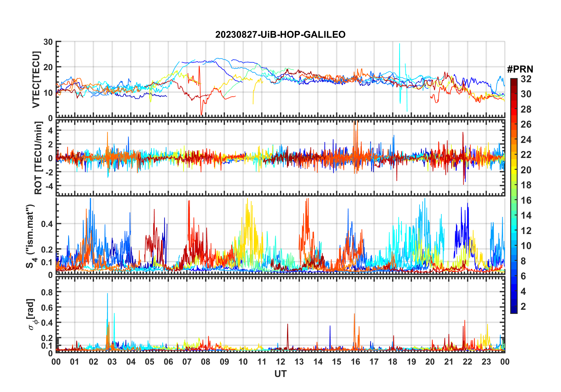
Task: Click the sigma-phi [rad] y-axis label
Action: point(31,314)
